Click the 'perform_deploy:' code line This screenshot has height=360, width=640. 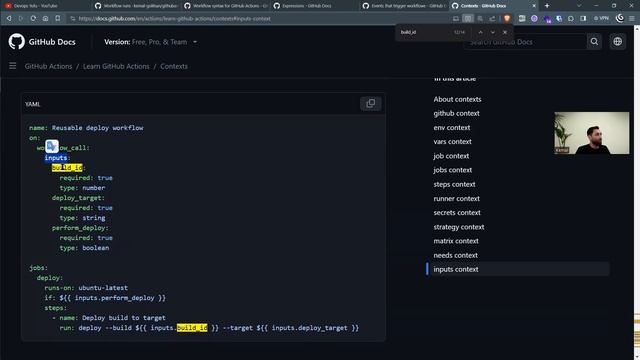point(80,228)
